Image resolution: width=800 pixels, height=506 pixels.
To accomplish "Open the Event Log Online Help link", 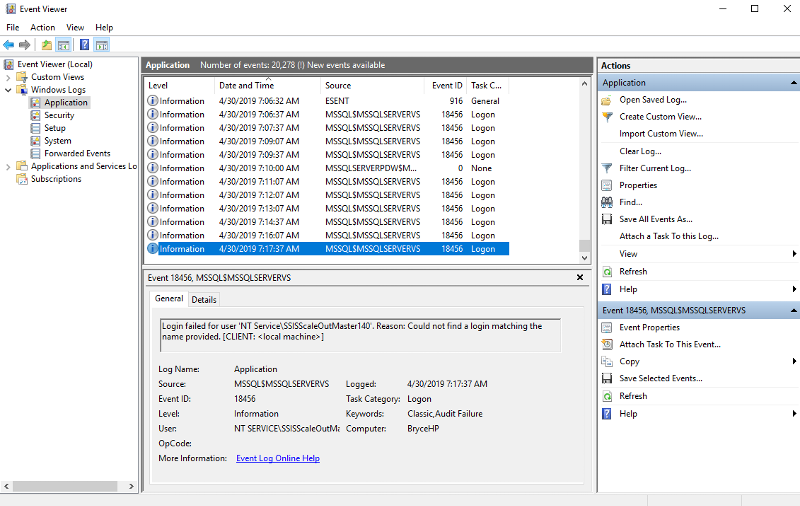I will (277, 458).
